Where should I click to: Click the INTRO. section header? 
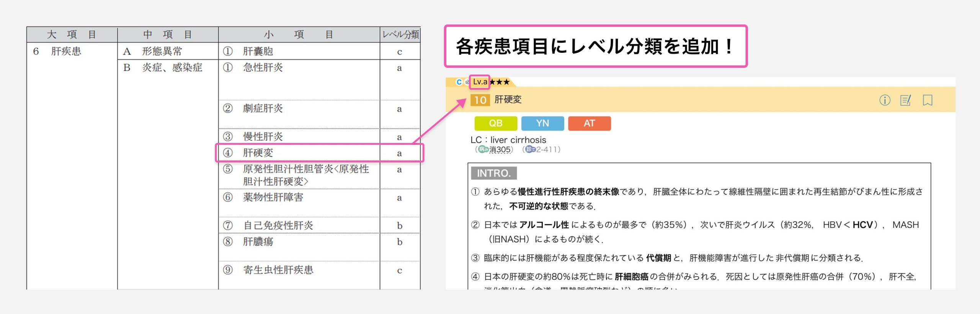click(x=493, y=173)
